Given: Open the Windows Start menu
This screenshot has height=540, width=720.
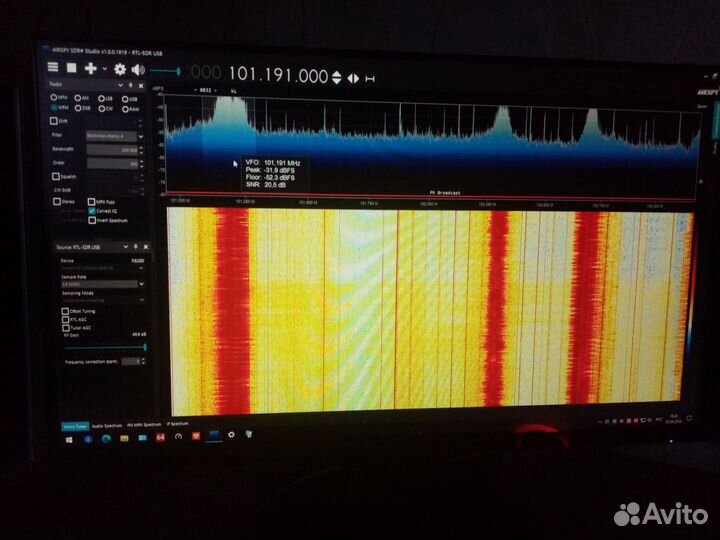Looking at the screenshot, I should coord(69,440).
